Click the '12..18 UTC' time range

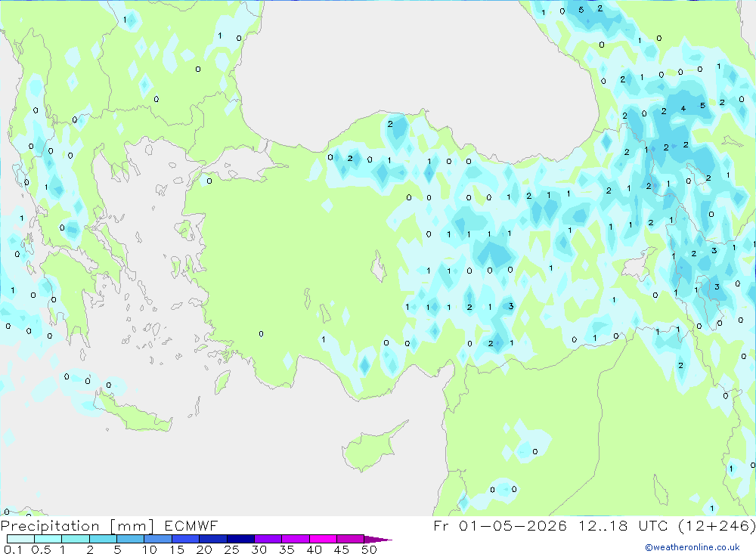coord(623,525)
